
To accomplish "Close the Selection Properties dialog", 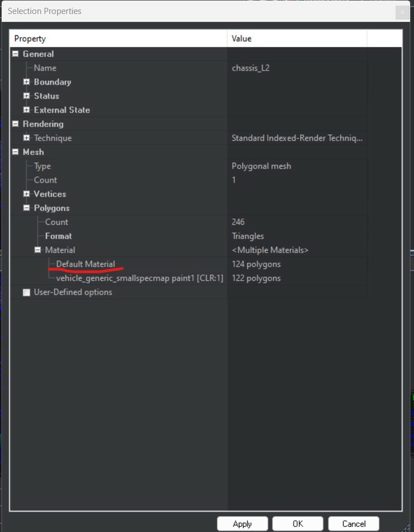I will [x=402, y=12].
